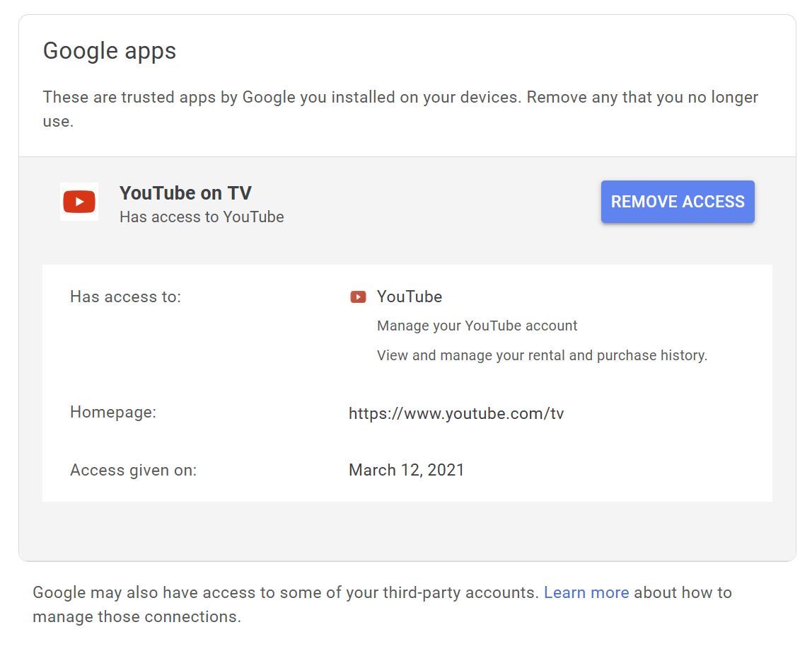Screen dimensions: 812x661
Task: Click the 'Has access to:' label
Action: (125, 297)
